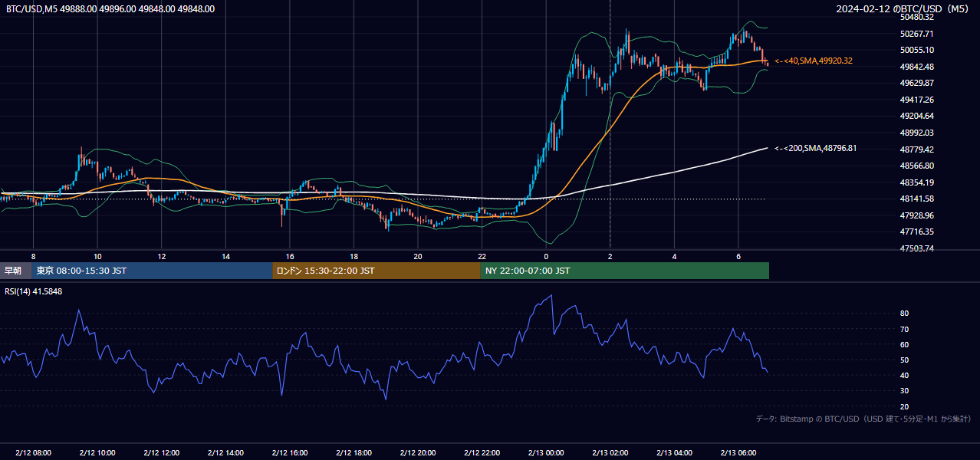Click hour label 10 below price chart

(97, 256)
